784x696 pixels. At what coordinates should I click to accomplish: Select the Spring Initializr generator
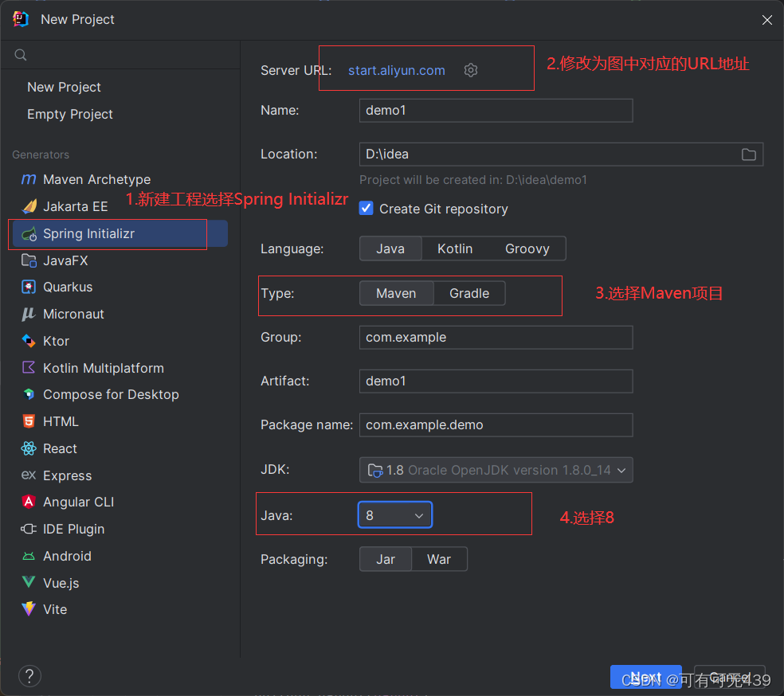coord(120,233)
